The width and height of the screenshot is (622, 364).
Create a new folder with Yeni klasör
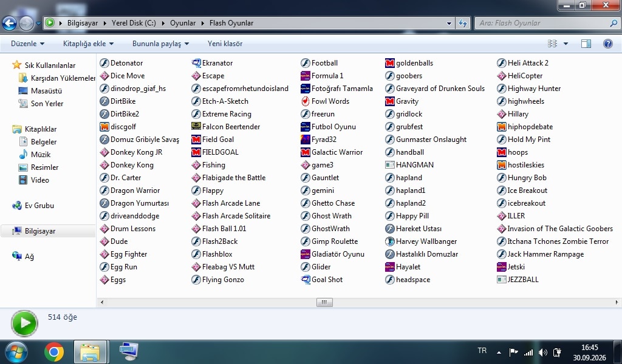225,44
